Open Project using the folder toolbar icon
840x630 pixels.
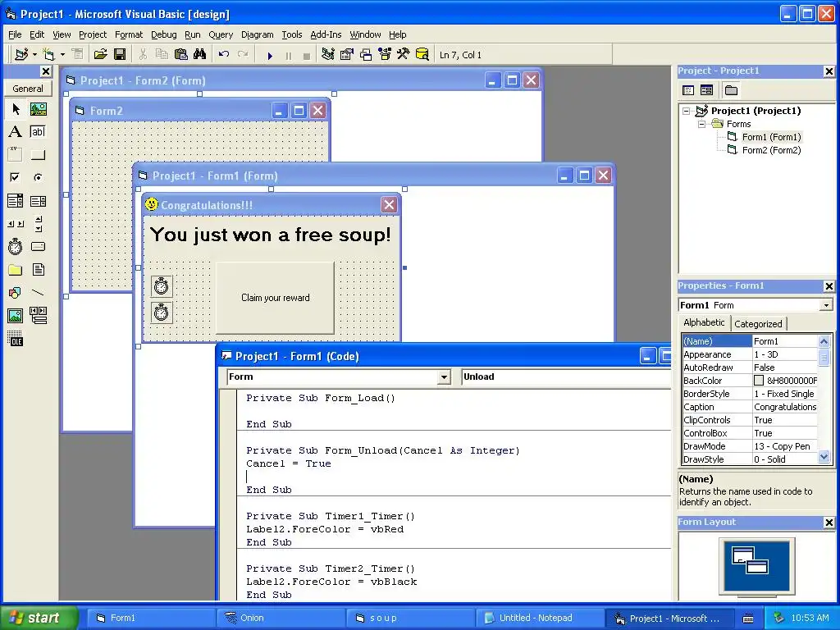tap(100, 55)
